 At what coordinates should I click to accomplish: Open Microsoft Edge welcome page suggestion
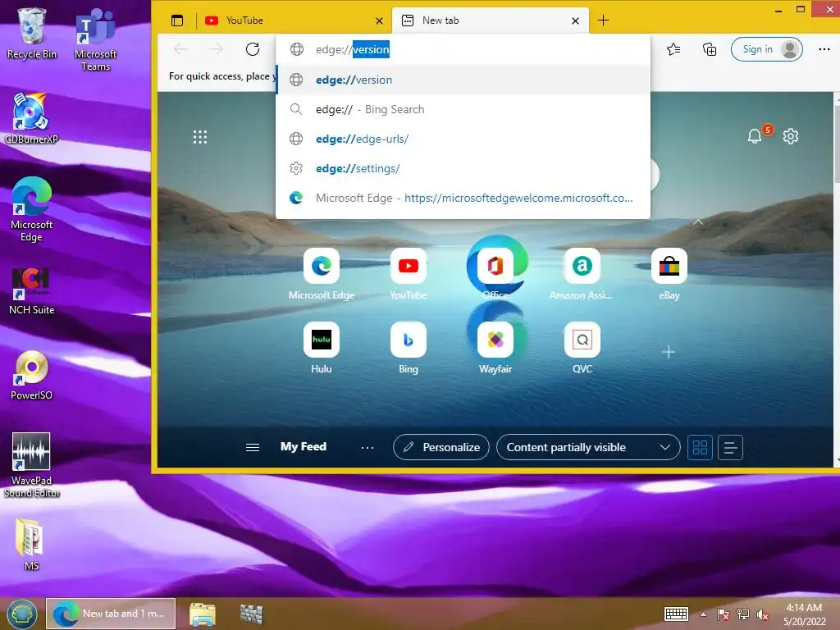[463, 198]
